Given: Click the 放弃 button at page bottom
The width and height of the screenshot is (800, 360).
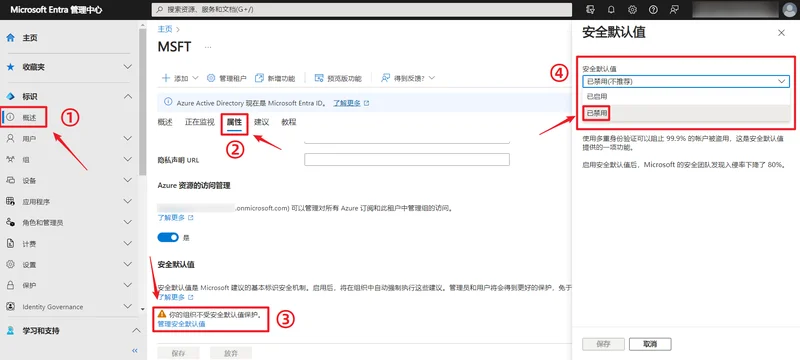Looking at the screenshot, I should (x=231, y=353).
